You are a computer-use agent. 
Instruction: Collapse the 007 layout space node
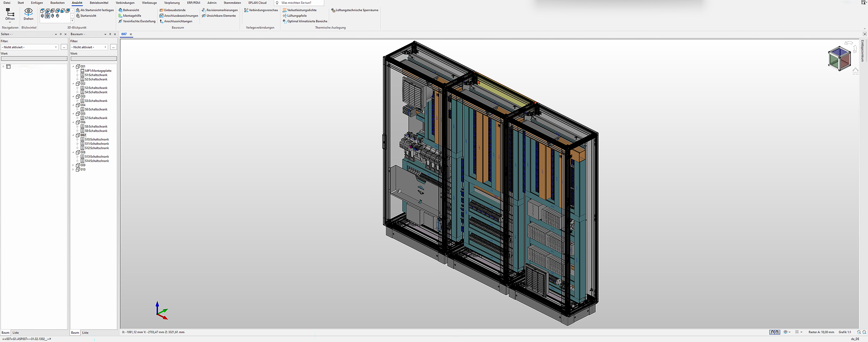point(73,135)
